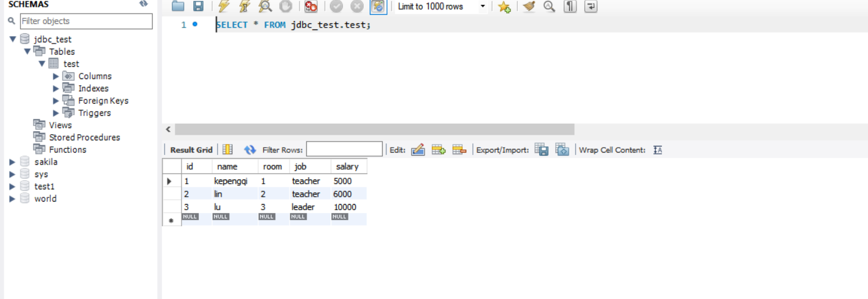Viewport: 868px width, 299px height.
Task: Click the id column header
Action: (196, 166)
